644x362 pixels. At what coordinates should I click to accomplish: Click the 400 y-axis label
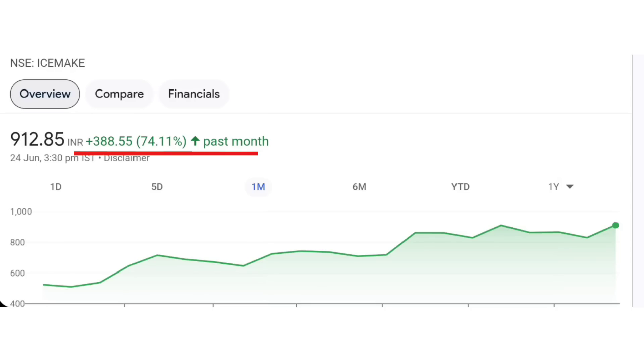[x=17, y=304]
